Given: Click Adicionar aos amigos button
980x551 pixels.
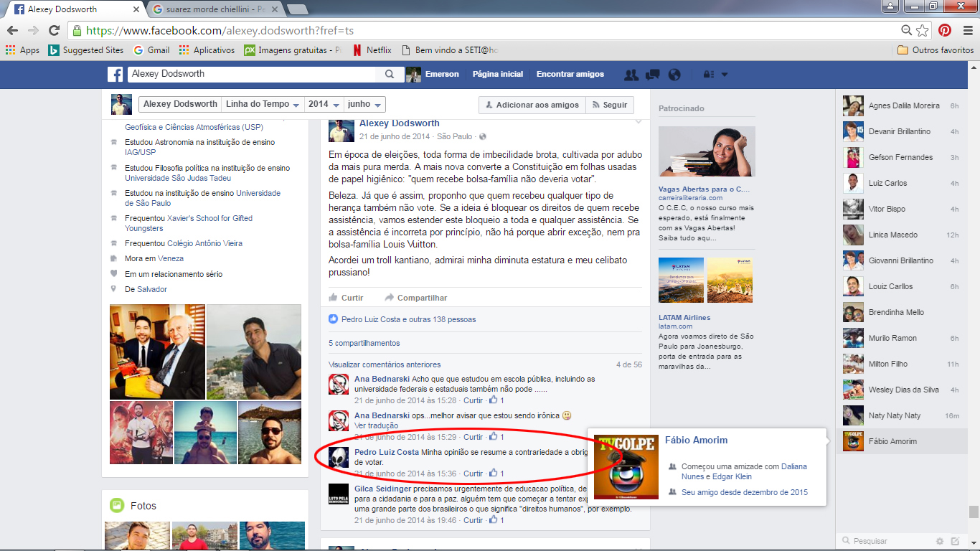Looking at the screenshot, I should pyautogui.click(x=532, y=105).
